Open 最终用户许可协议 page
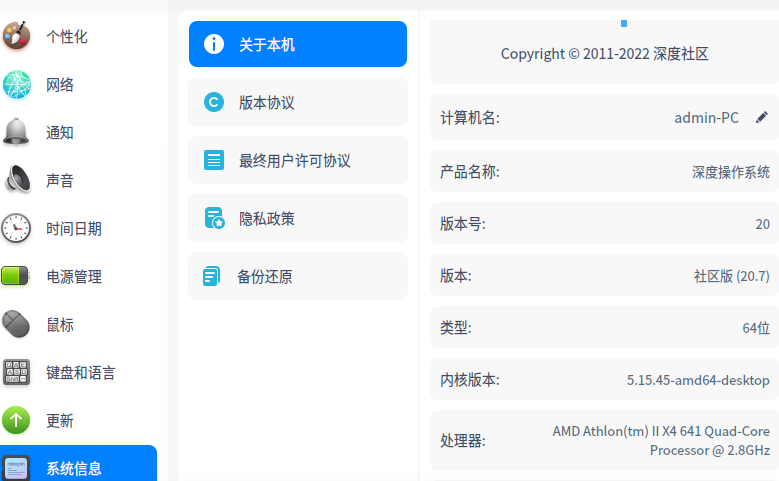The image size is (779, 481). click(x=298, y=160)
